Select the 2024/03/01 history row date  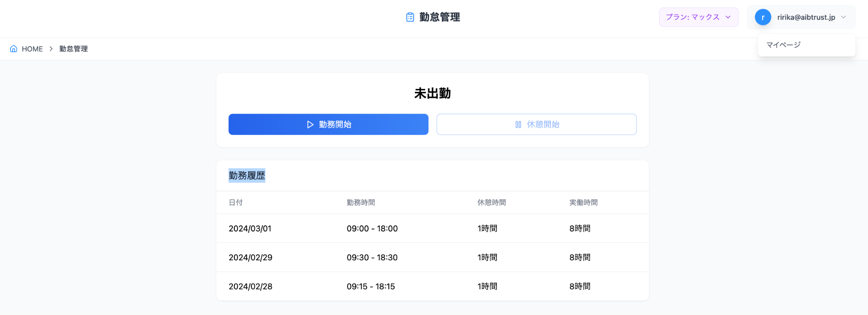click(250, 229)
